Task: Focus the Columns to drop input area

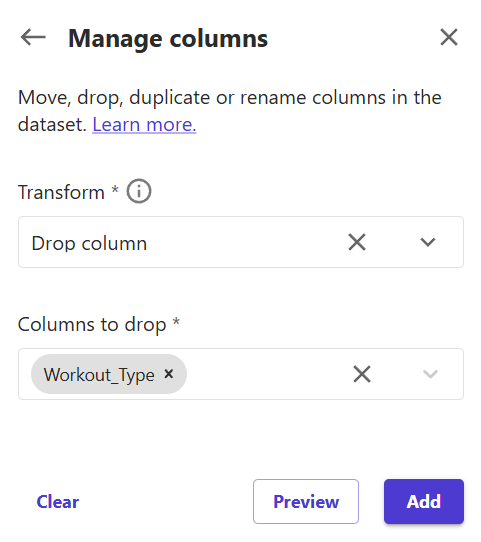Action: click(x=266, y=374)
